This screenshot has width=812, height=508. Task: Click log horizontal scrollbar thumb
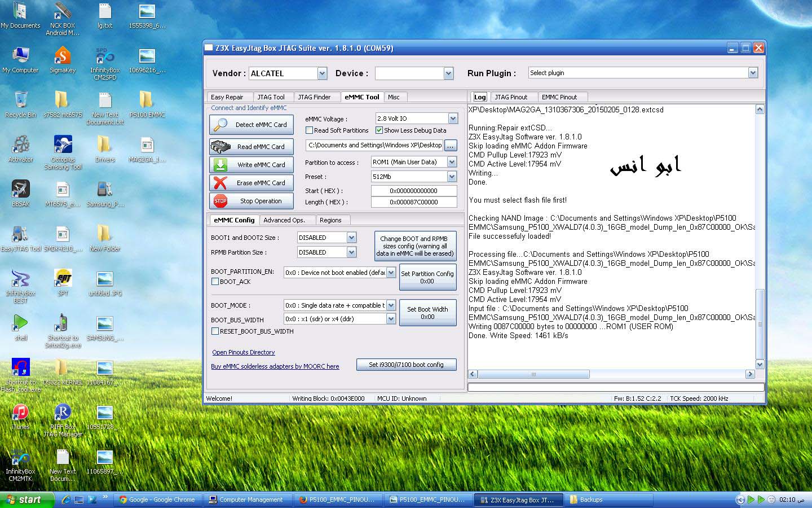534,374
